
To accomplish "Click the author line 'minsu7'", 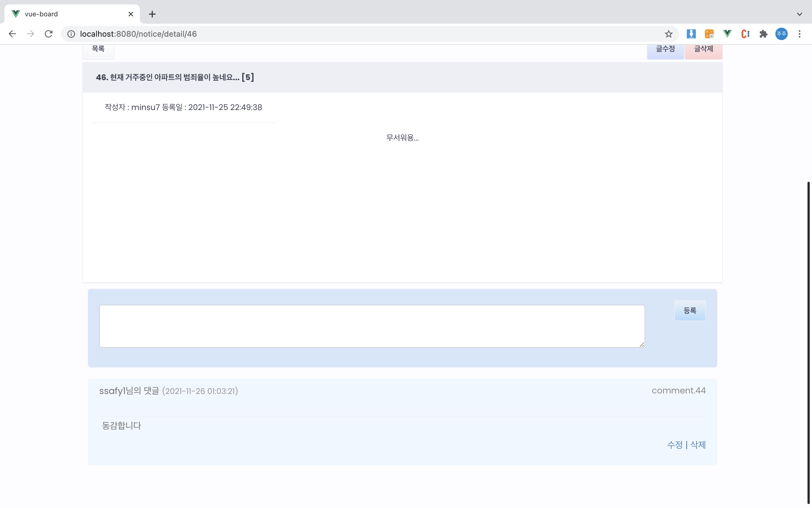I will [145, 107].
